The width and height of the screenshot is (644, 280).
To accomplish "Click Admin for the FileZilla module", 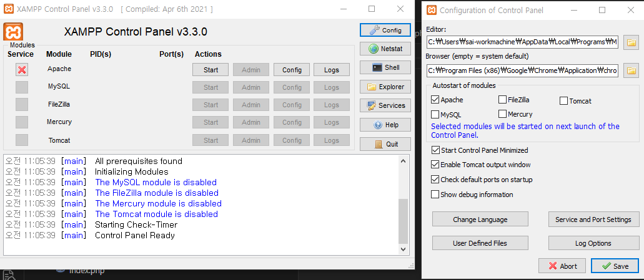I will (x=251, y=105).
